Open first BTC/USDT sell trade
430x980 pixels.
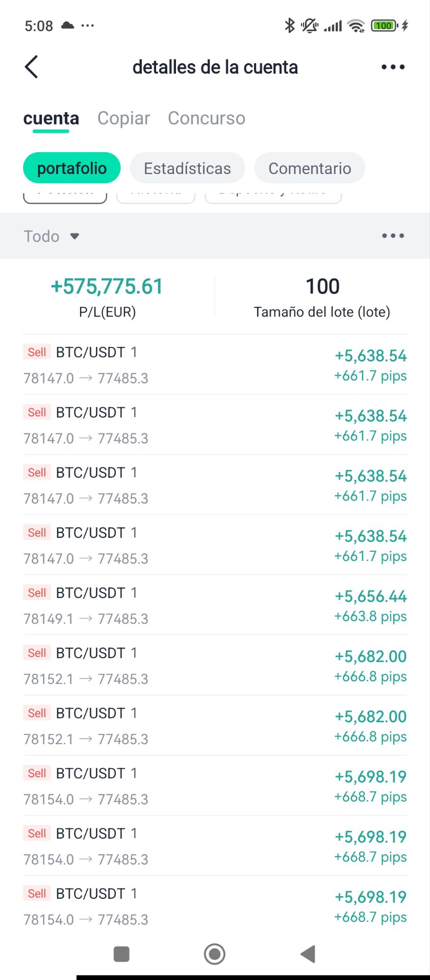[215, 364]
